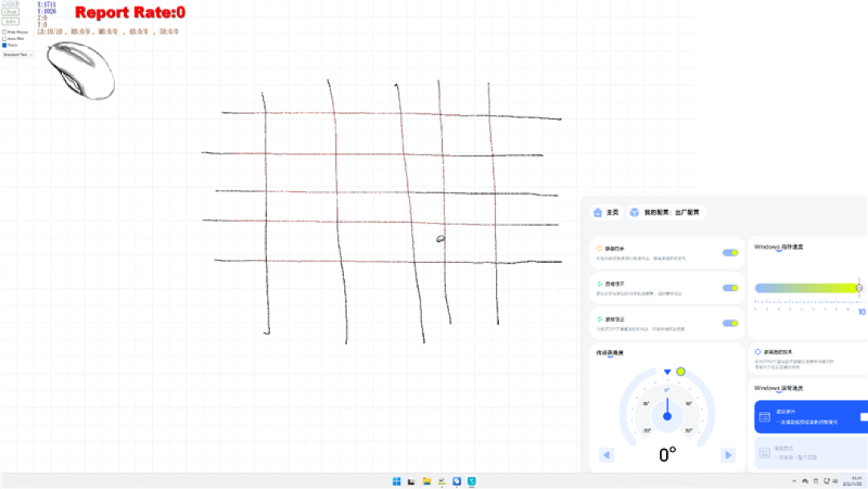Image resolution: width=868 pixels, height=489 pixels.
Task: Click the Info button
Action: 10,22
